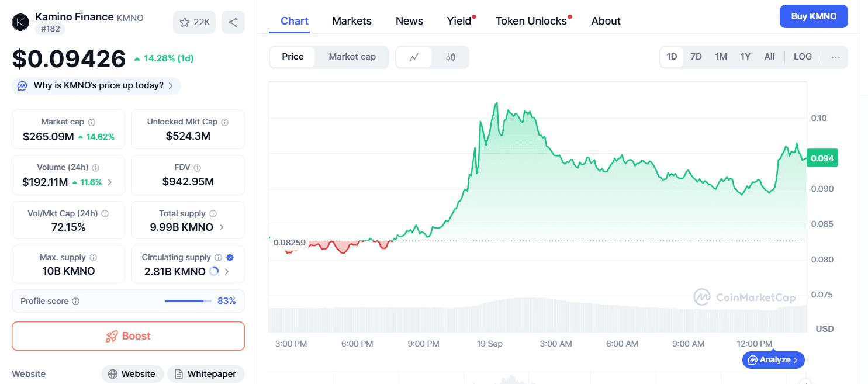Open the Markets tab
Image resolution: width=868 pixels, height=384 pixels.
click(x=351, y=21)
